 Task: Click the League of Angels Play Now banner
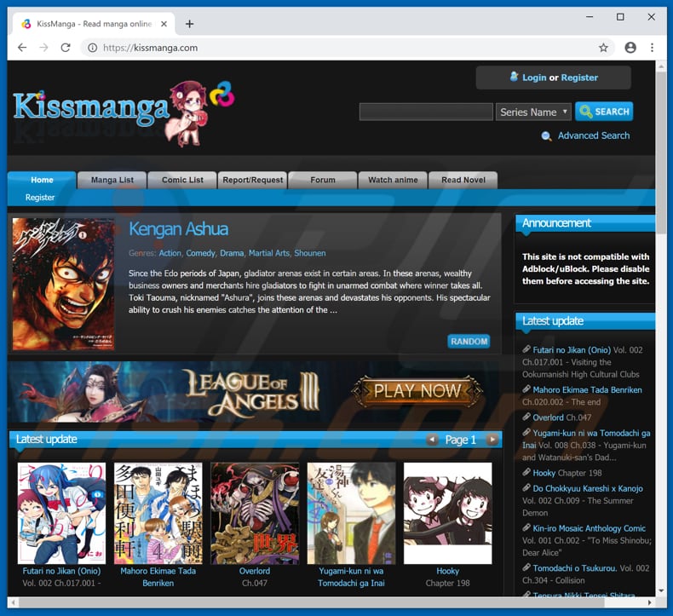pyautogui.click(x=417, y=391)
